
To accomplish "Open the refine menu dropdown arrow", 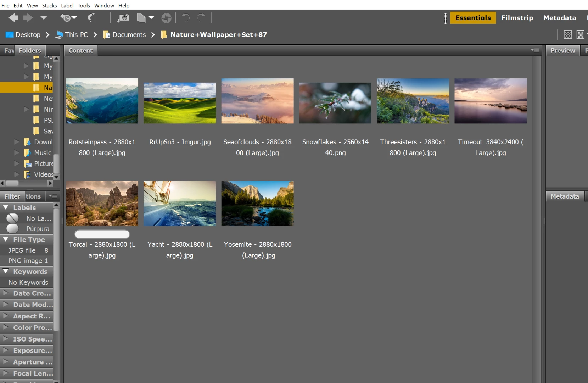I will click(151, 17).
